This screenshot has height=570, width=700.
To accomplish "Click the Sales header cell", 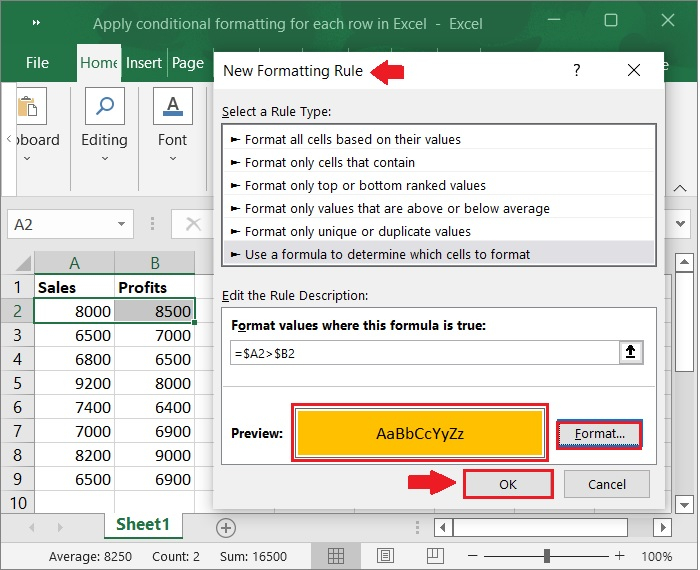I will click(x=75, y=287).
